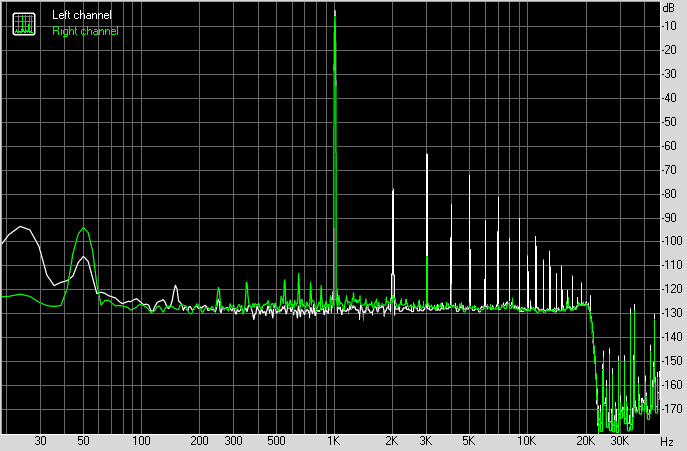Click the "3K" frequency axis label
Viewport: 687px width, 451px height.
425,440
